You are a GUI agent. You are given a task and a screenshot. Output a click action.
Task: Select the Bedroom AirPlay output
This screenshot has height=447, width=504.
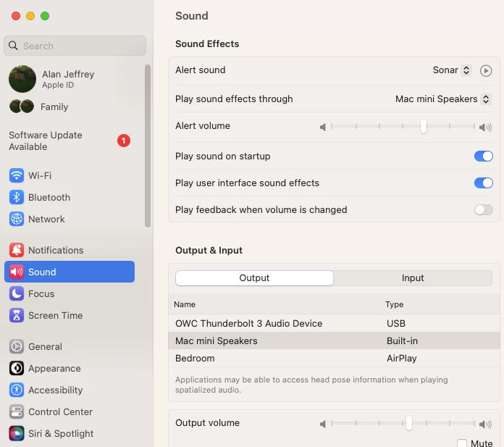[334, 358]
